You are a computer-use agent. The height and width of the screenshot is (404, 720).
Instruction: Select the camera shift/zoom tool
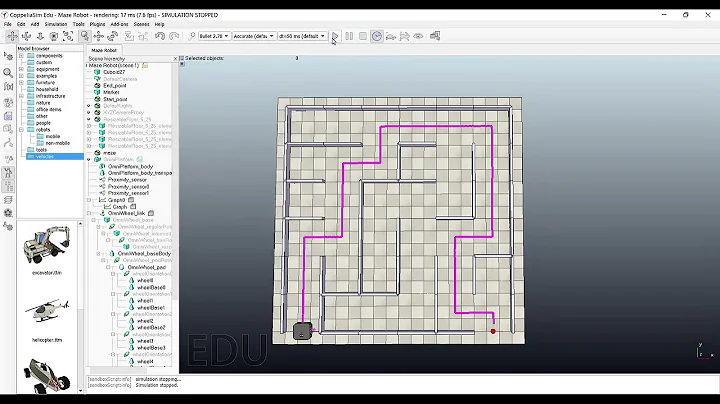40,36
